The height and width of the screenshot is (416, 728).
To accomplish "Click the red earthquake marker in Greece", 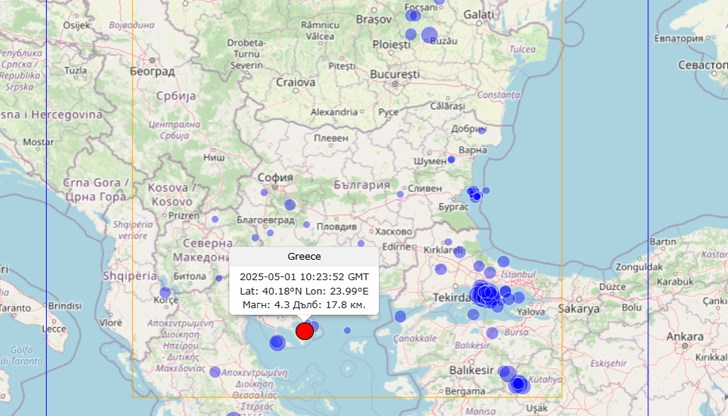I will click(305, 331).
